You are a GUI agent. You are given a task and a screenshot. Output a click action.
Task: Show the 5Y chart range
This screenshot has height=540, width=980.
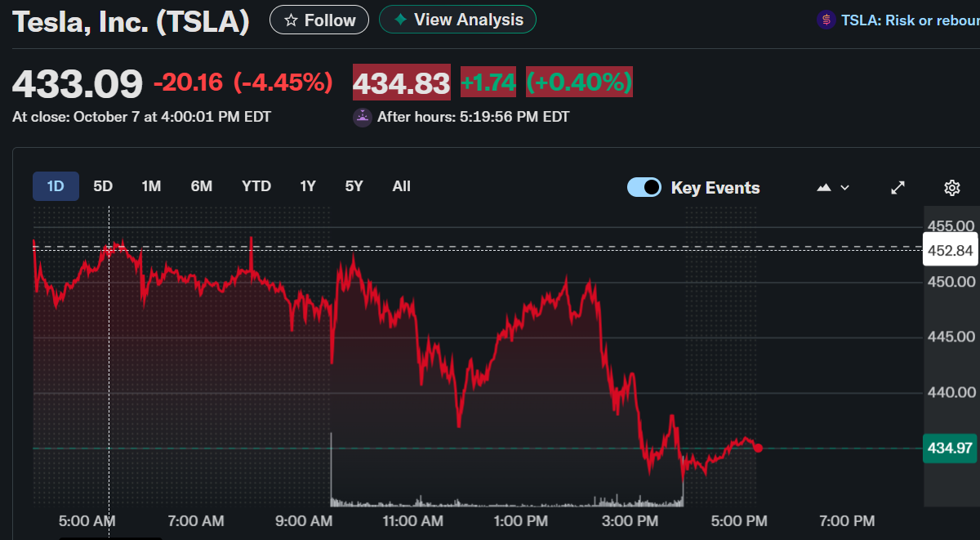[354, 186]
